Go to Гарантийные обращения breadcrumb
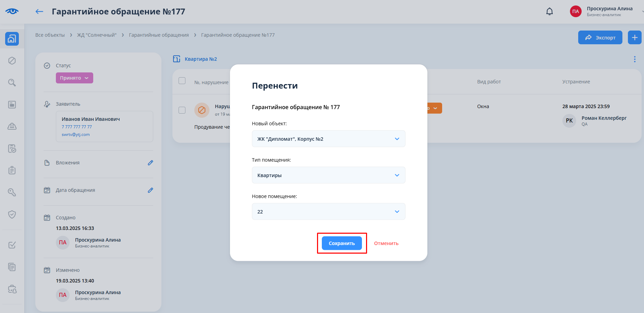 point(159,35)
